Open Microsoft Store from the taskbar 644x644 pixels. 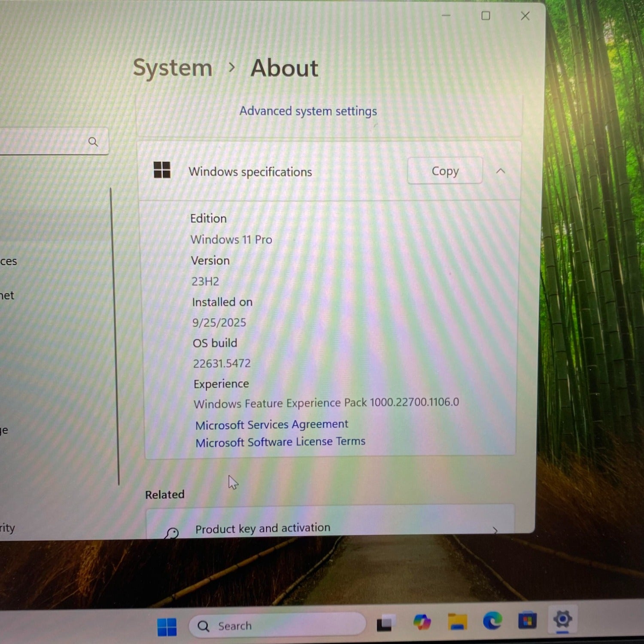527,620
